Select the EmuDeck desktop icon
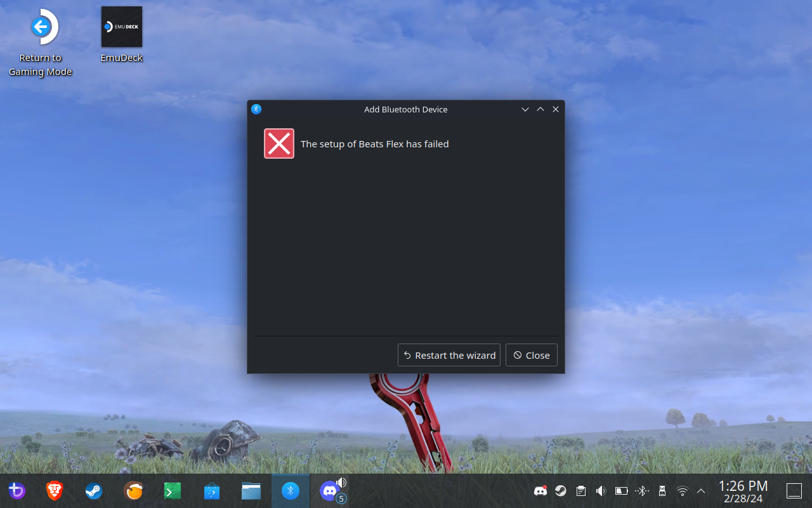 [x=122, y=35]
